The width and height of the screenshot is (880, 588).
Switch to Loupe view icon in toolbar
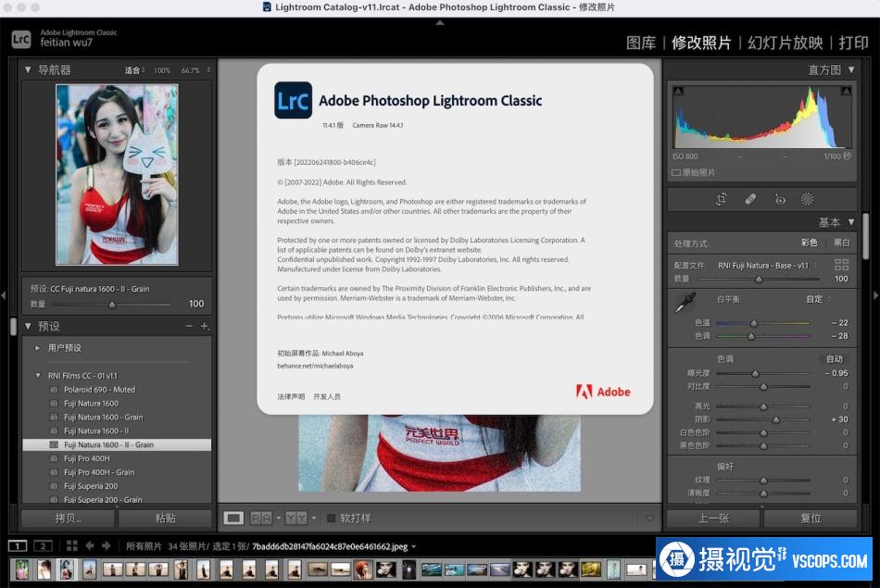[x=233, y=518]
